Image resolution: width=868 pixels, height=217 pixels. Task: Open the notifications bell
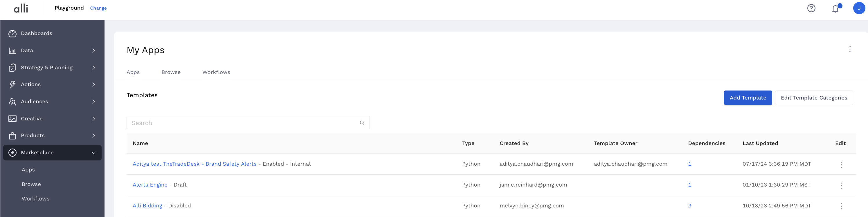tap(835, 8)
